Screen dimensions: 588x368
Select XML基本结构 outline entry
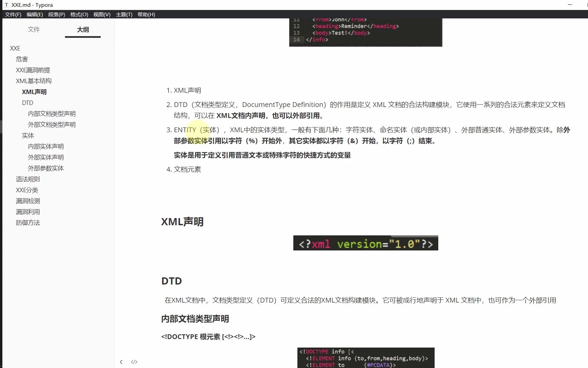34,81
